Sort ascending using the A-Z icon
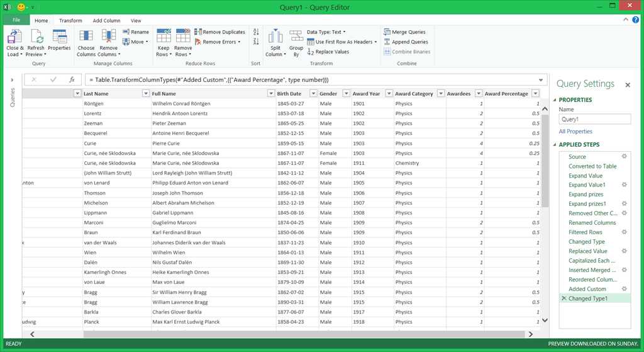644x352 pixels. [256, 32]
